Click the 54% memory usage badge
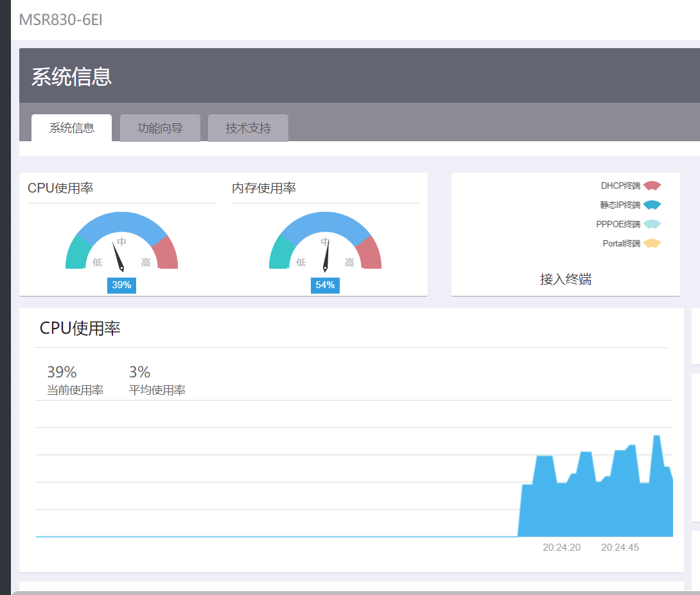Viewport: 700px width, 595px height. [x=325, y=285]
